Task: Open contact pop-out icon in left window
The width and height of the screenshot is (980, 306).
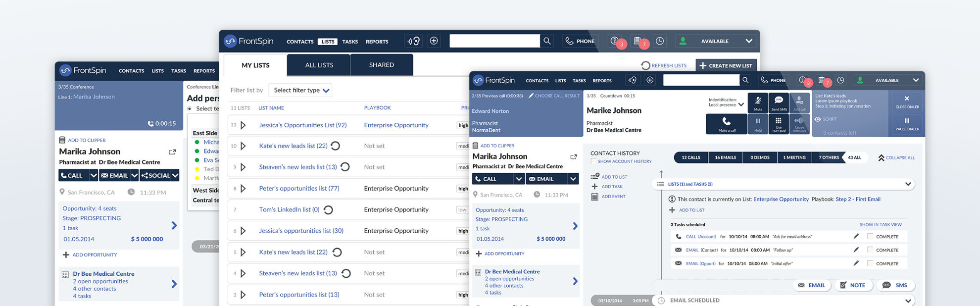Action: (172, 152)
